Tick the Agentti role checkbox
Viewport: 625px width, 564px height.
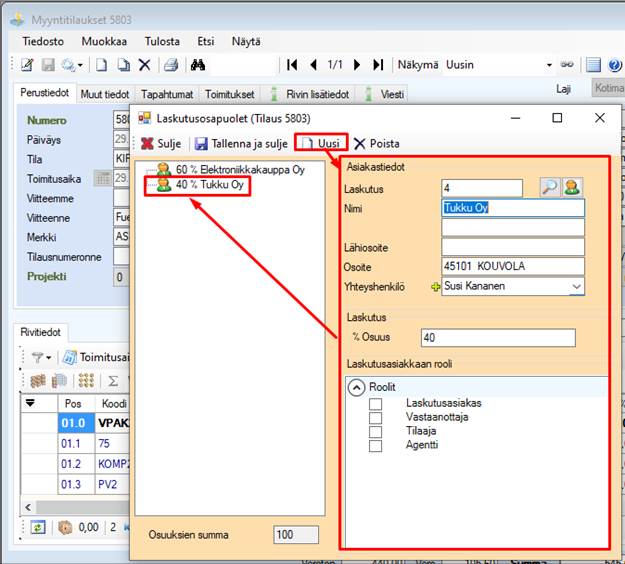point(375,446)
